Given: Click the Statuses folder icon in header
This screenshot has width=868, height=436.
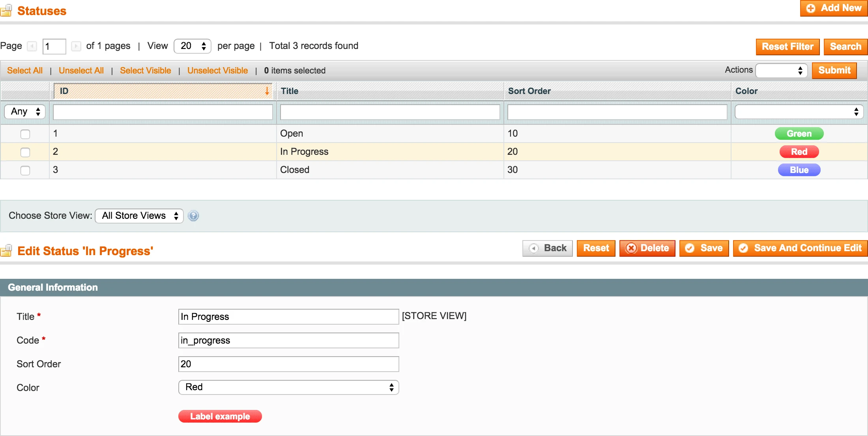Looking at the screenshot, I should coord(6,11).
